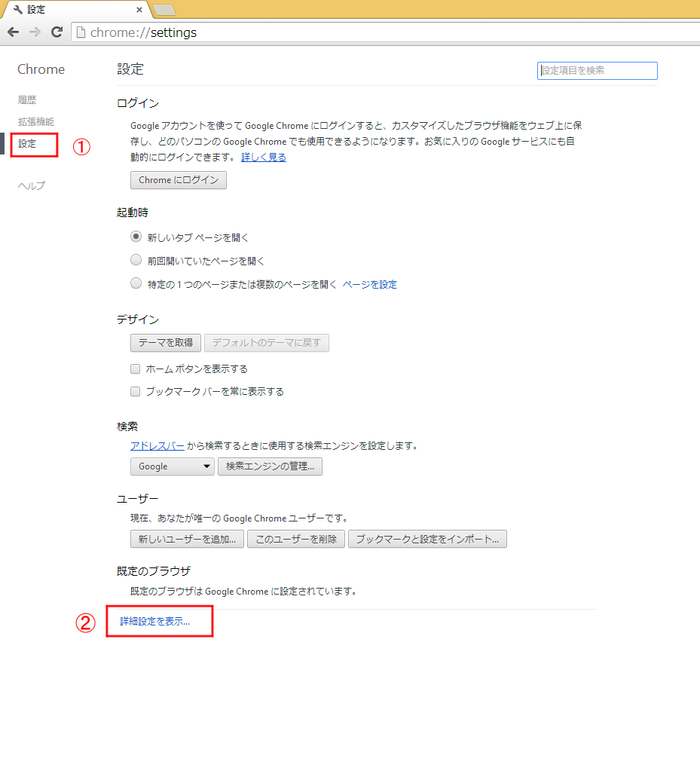Screen dimensions: 700x783
Task: Open 拡張機能 in the sidebar
Action: (36, 122)
